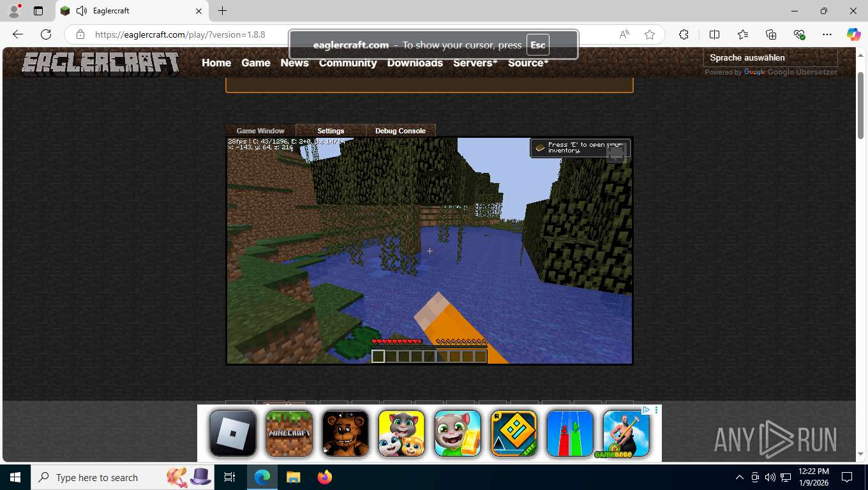Viewport: 868px width, 490px height.
Task: Refresh the Eaglercraft page
Action: click(x=46, y=34)
